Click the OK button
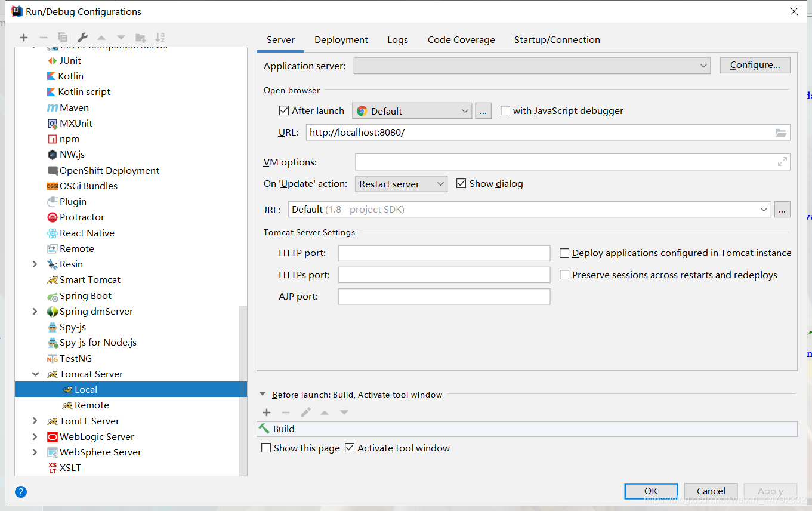The height and width of the screenshot is (511, 812). click(x=651, y=491)
